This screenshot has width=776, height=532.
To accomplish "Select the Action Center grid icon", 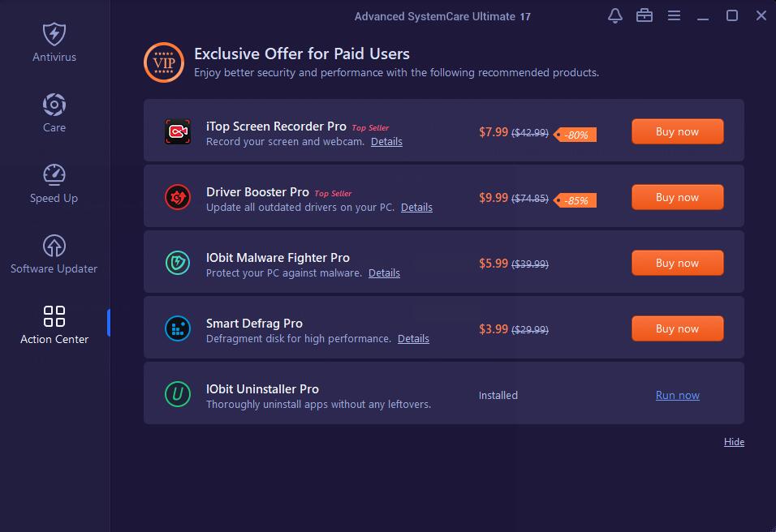I will [54, 316].
